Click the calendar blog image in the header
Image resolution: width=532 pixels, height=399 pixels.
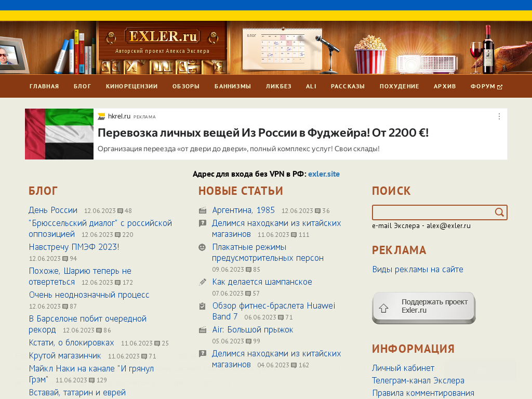point(282,49)
